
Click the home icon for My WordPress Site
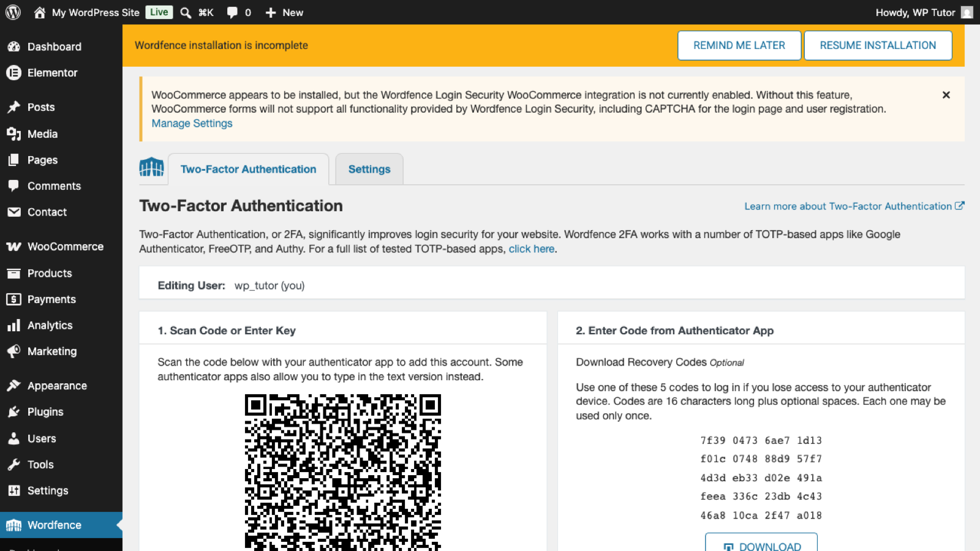click(40, 12)
